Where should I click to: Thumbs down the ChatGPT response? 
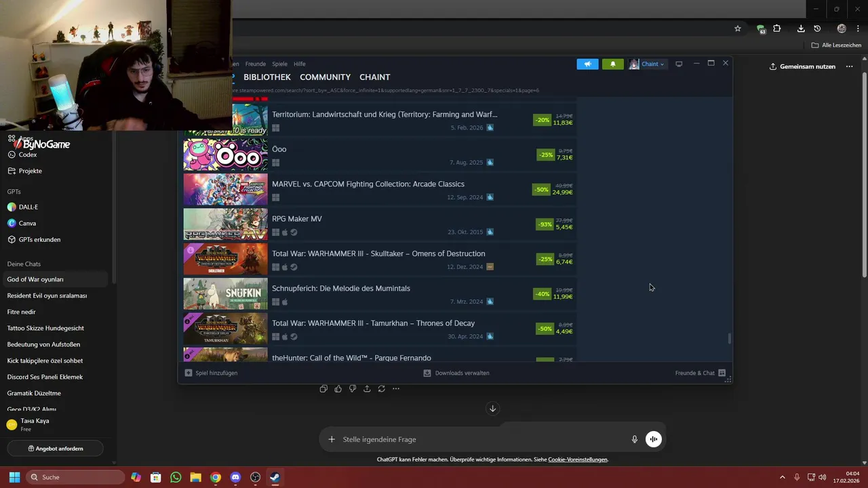[353, 388]
